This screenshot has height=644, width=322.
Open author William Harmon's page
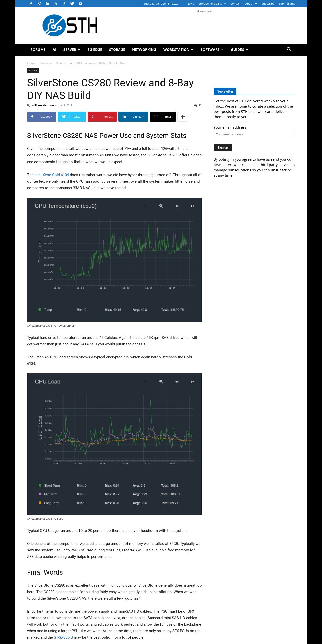pos(43,105)
